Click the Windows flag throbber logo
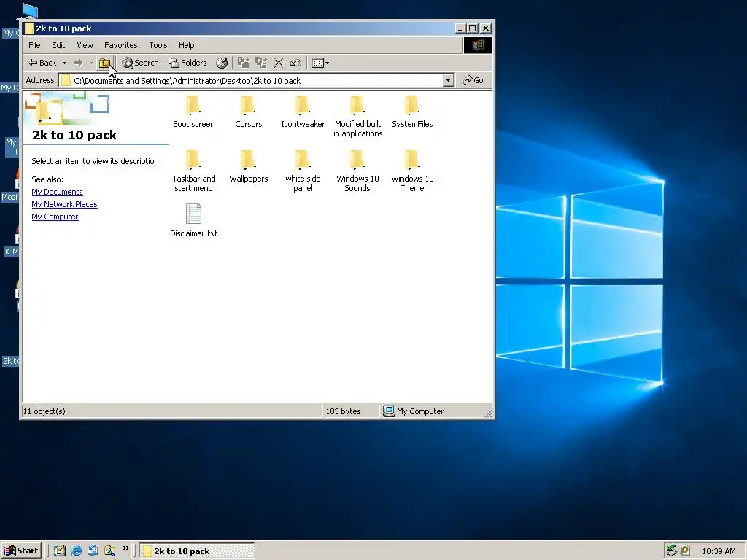Screen dimensions: 747x560 pos(477,45)
